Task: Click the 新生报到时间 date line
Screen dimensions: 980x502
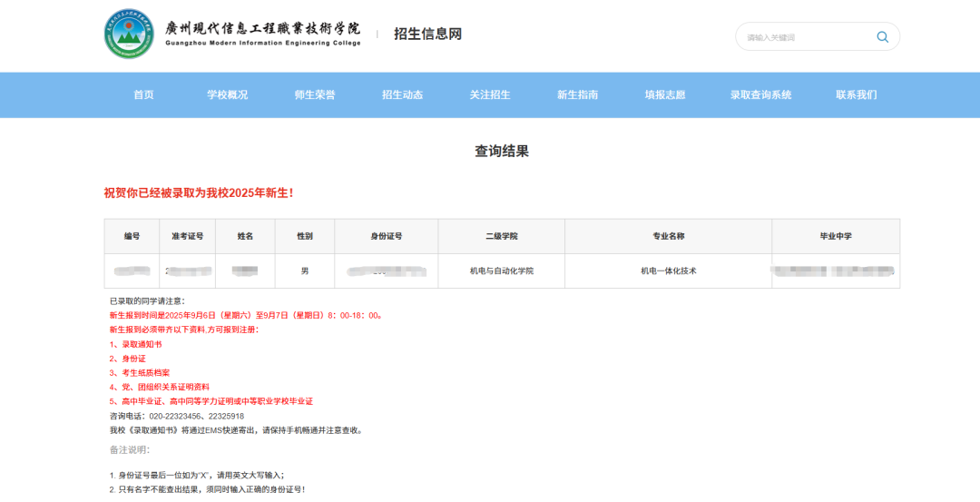Action: (246, 316)
